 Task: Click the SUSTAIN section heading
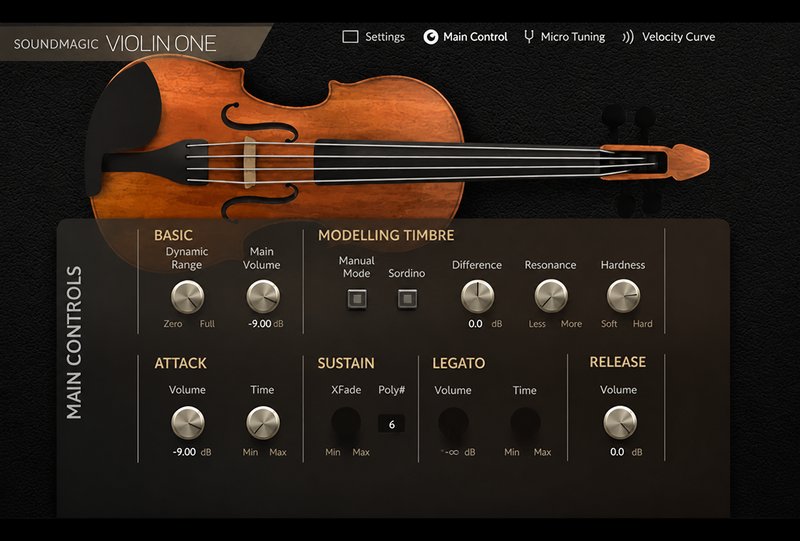[346, 363]
